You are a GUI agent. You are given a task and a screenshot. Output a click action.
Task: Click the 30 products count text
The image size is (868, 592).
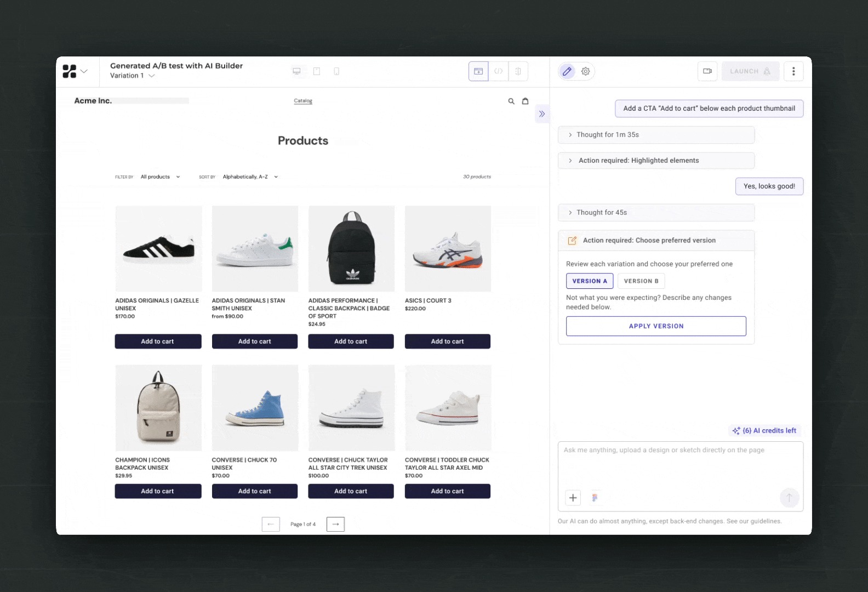pos(477,177)
